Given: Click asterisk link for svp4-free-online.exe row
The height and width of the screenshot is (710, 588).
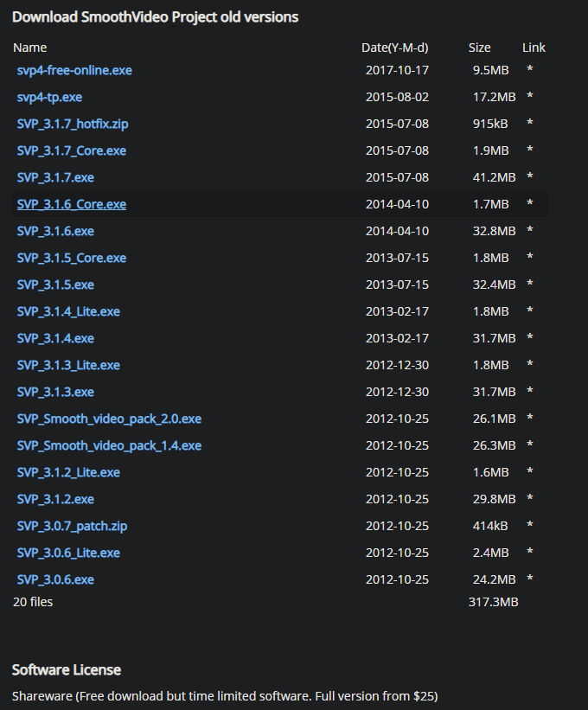Looking at the screenshot, I should (529, 71).
